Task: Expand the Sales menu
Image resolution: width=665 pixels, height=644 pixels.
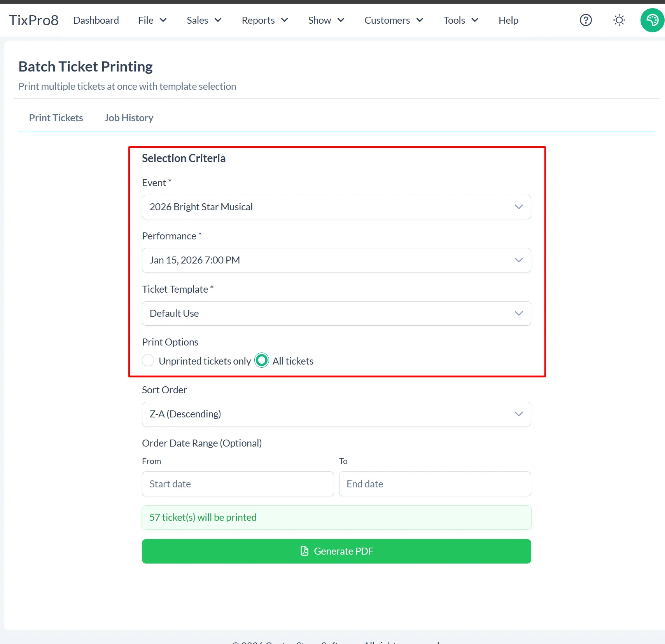Action: coord(204,20)
